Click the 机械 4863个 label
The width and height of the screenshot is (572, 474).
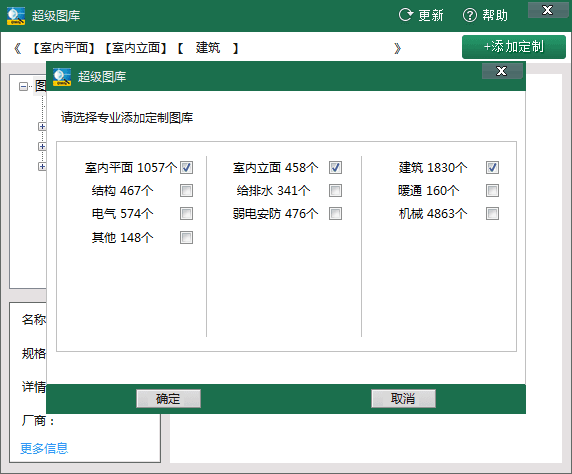pyautogui.click(x=433, y=214)
